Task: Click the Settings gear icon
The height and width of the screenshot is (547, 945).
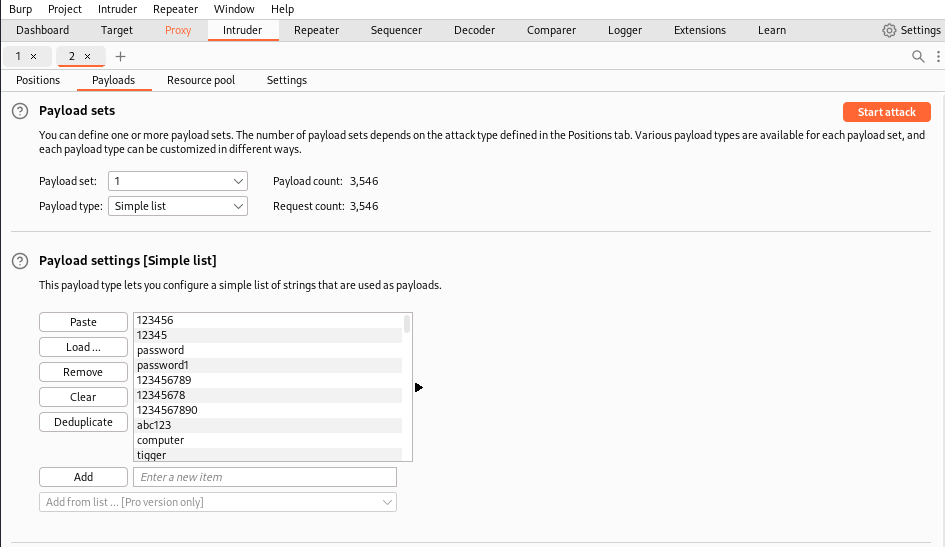Action: point(889,30)
